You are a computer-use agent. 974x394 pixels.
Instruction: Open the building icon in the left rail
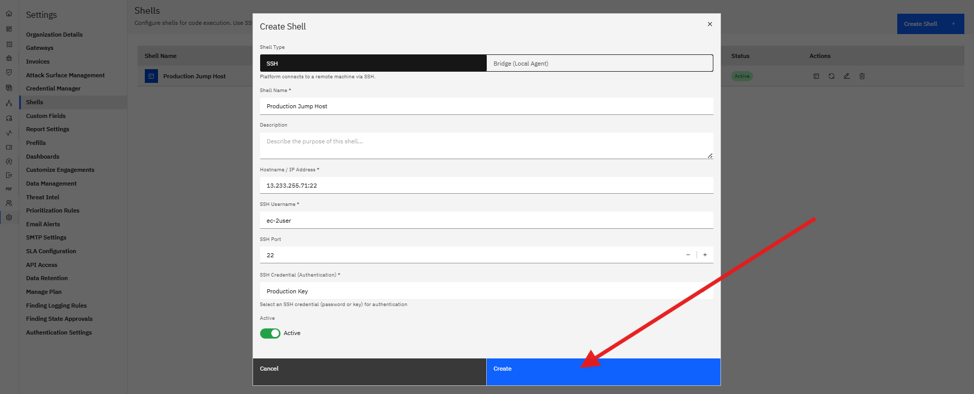pyautogui.click(x=9, y=58)
